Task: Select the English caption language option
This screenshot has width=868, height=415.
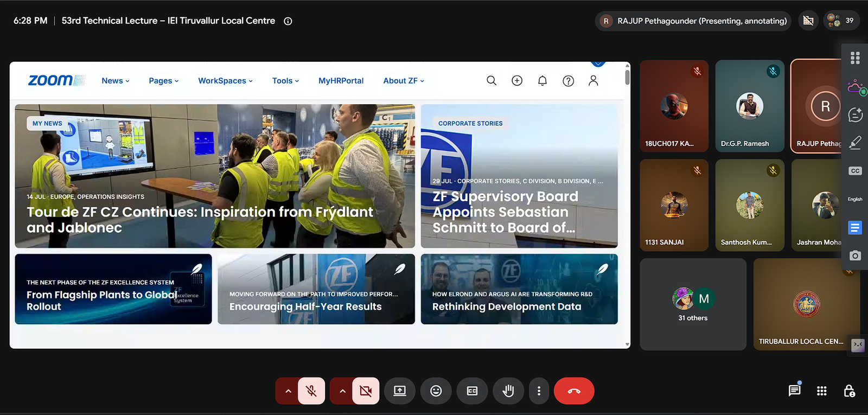Action: point(855,199)
